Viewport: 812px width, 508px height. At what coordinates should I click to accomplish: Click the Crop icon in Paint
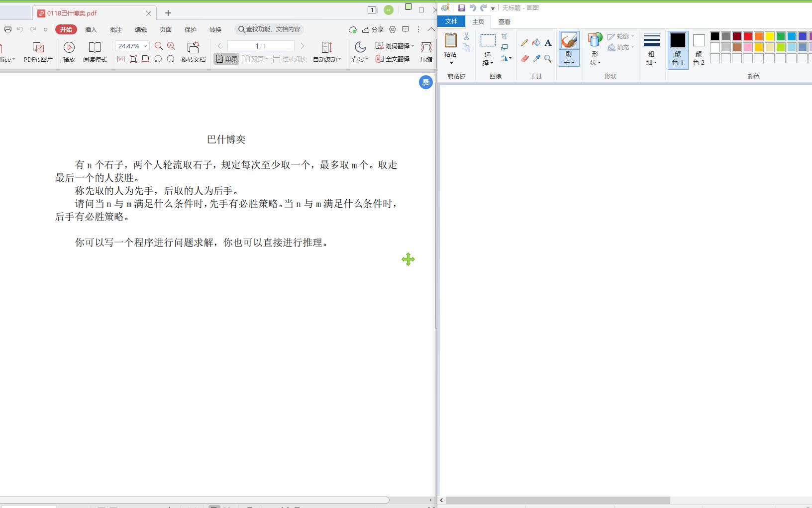[x=505, y=36]
